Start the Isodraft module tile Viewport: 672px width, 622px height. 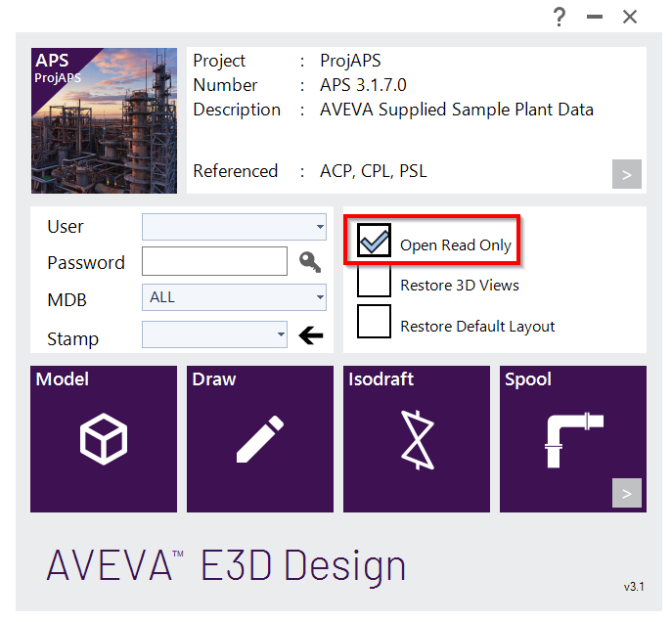click(416, 439)
